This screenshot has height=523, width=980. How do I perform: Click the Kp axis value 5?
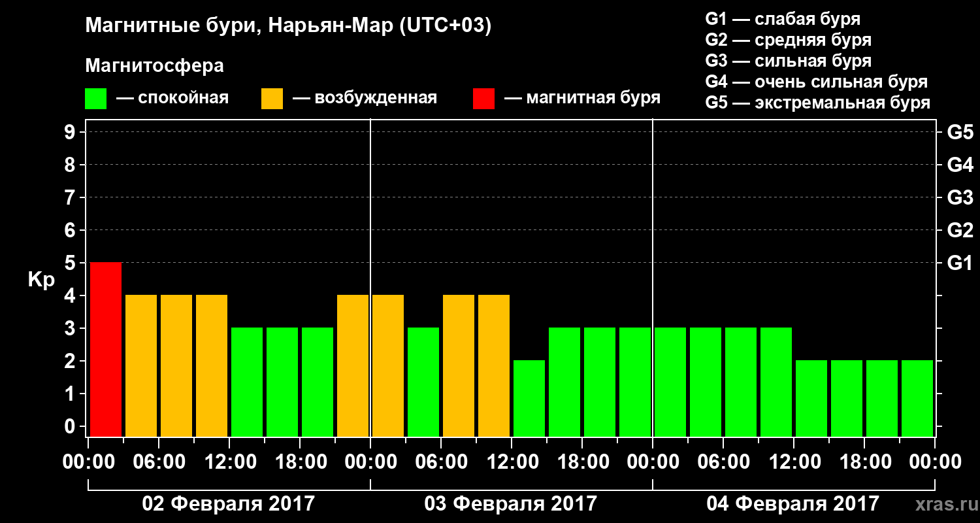(71, 263)
